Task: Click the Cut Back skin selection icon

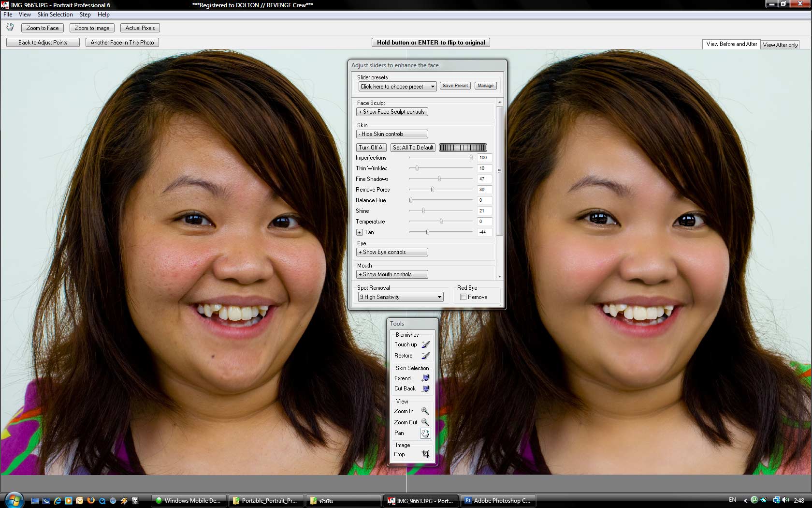Action: [425, 388]
